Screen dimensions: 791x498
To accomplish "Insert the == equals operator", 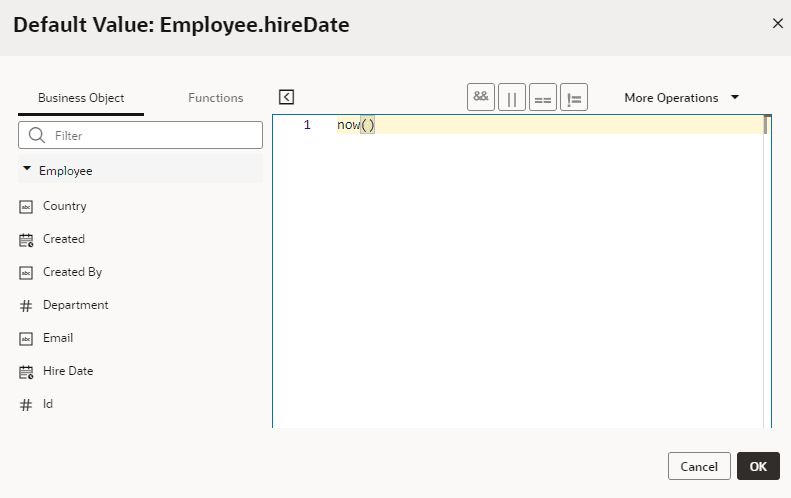I will tap(543, 97).
